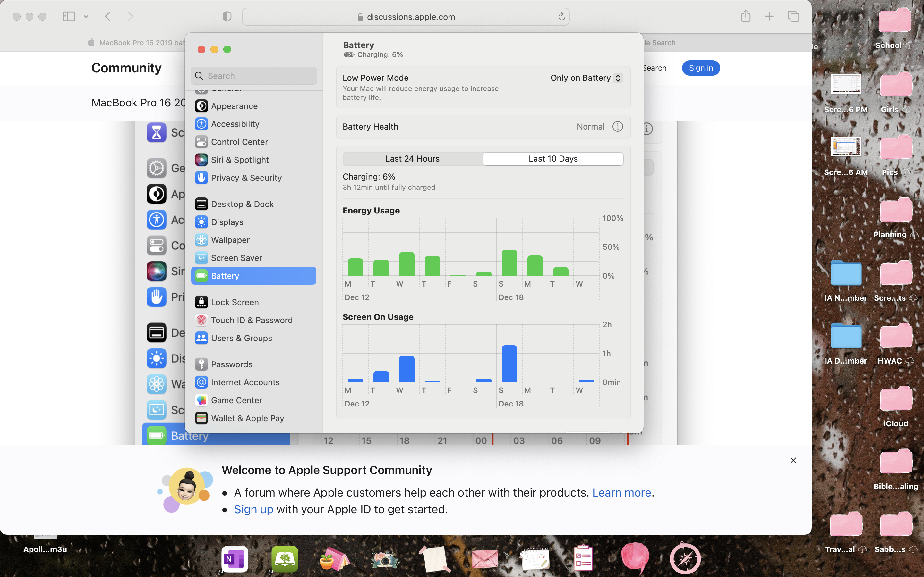This screenshot has height=577, width=924.
Task: Click the Battery Health info icon
Action: pyautogui.click(x=617, y=126)
